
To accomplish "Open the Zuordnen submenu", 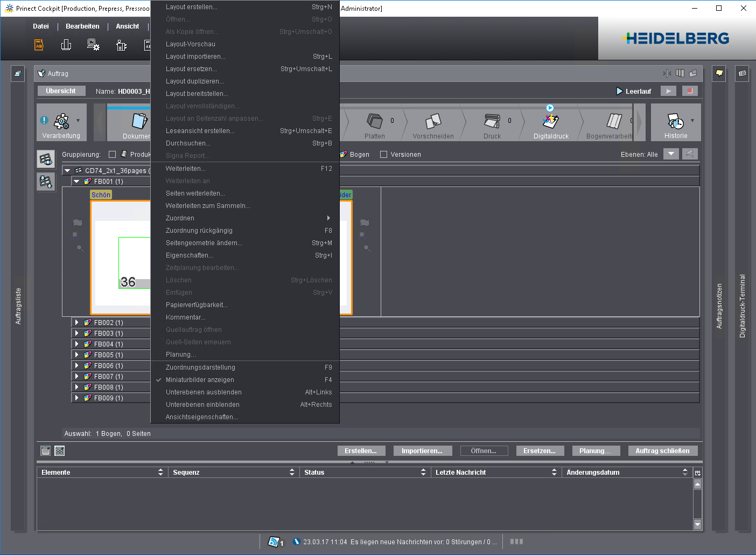I will [x=245, y=218].
